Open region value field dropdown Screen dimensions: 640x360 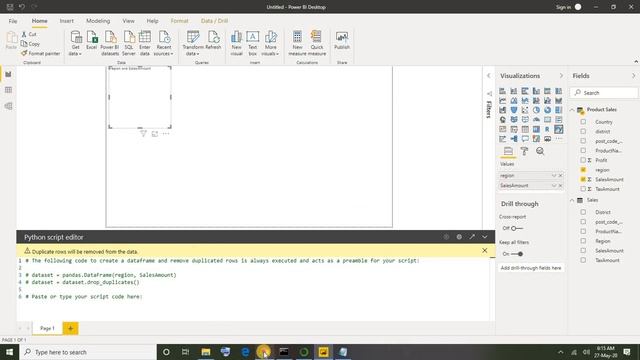click(554, 176)
